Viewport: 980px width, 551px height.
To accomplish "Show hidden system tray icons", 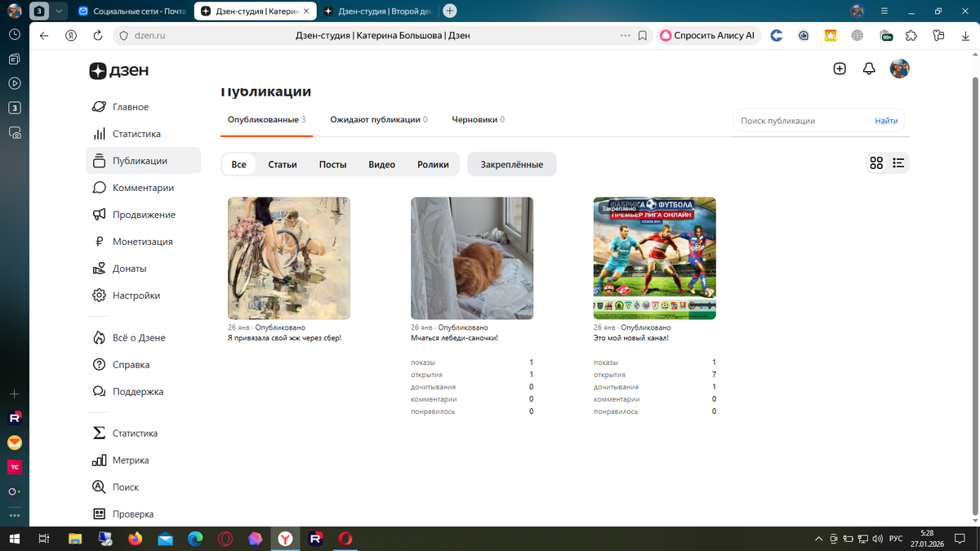I will click(818, 539).
